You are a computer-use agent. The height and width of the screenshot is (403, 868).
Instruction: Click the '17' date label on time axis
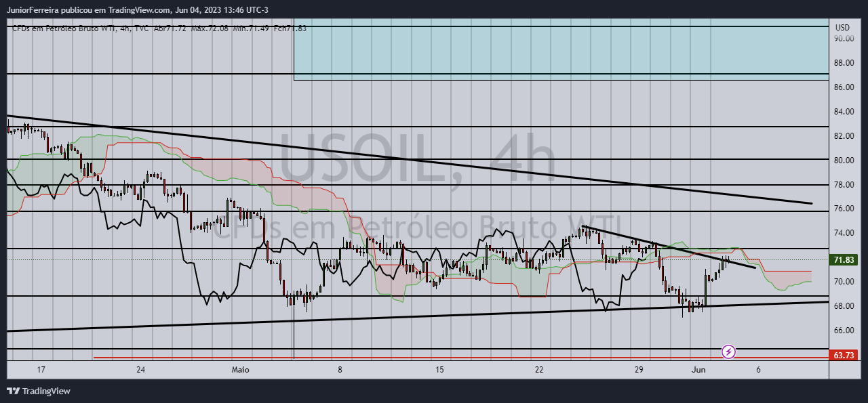pyautogui.click(x=41, y=370)
